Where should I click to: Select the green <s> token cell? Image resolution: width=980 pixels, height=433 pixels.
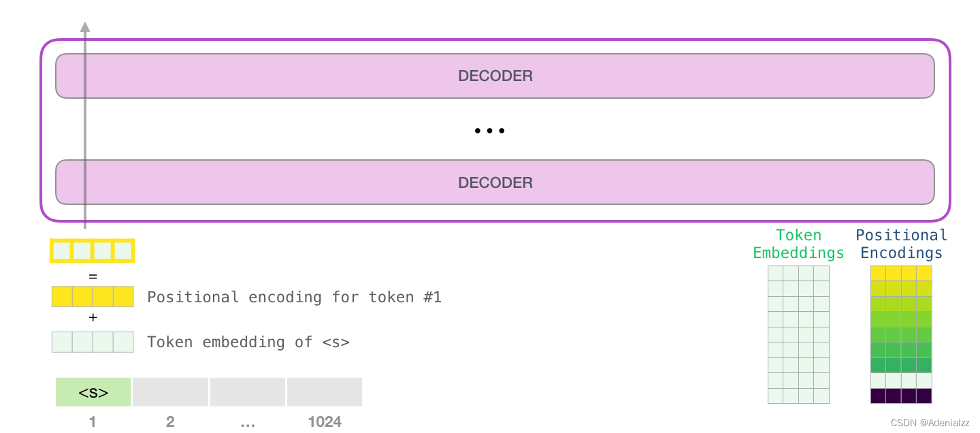pos(93,392)
